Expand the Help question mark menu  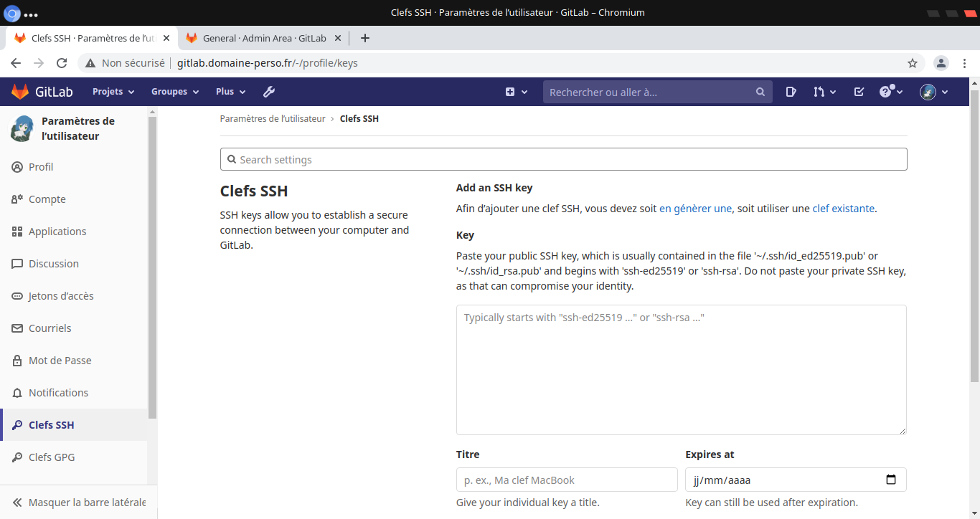pos(890,92)
